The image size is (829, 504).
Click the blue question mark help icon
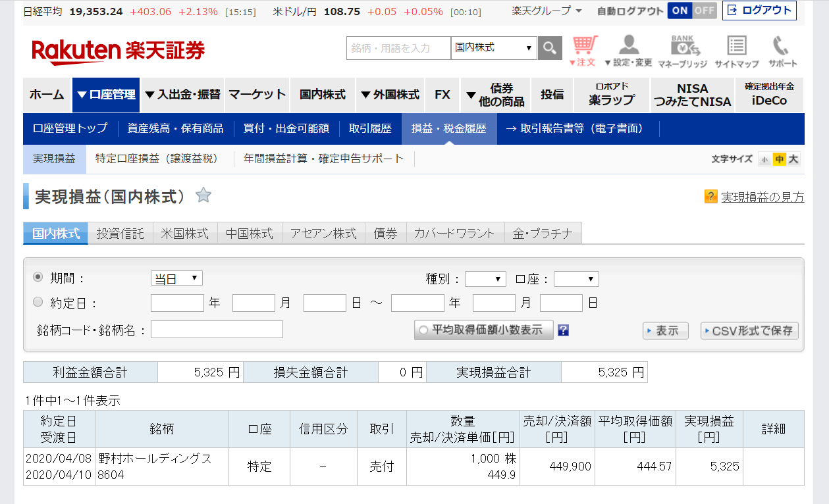pyautogui.click(x=563, y=330)
